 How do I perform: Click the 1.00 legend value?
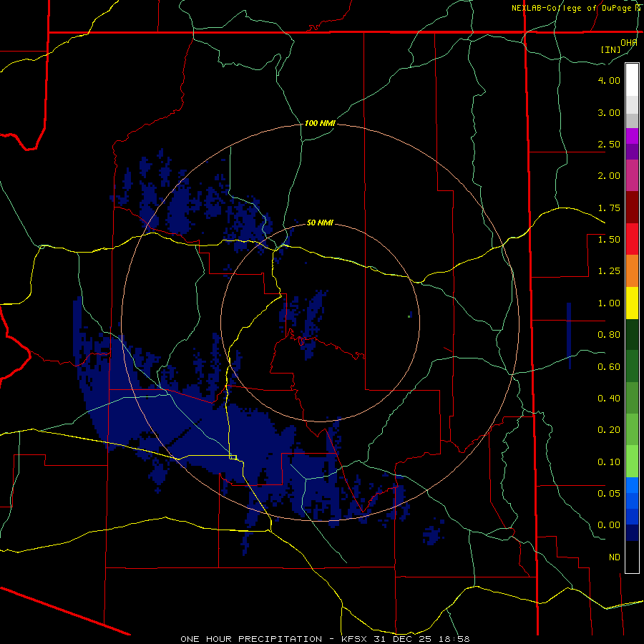(609, 303)
